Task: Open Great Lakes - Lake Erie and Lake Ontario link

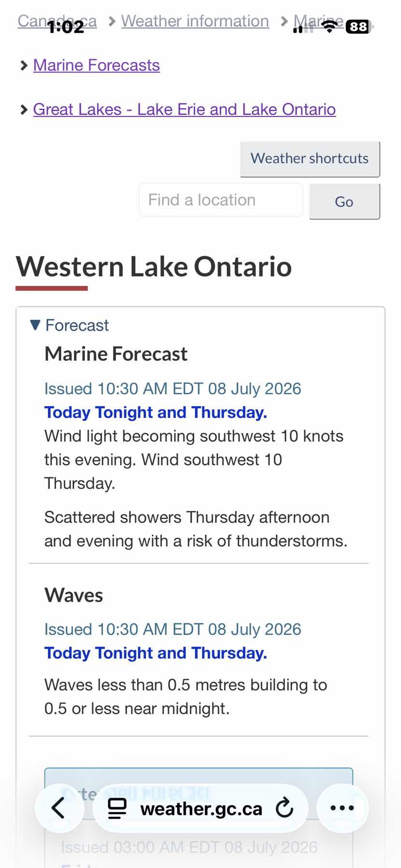Action: pos(185,109)
